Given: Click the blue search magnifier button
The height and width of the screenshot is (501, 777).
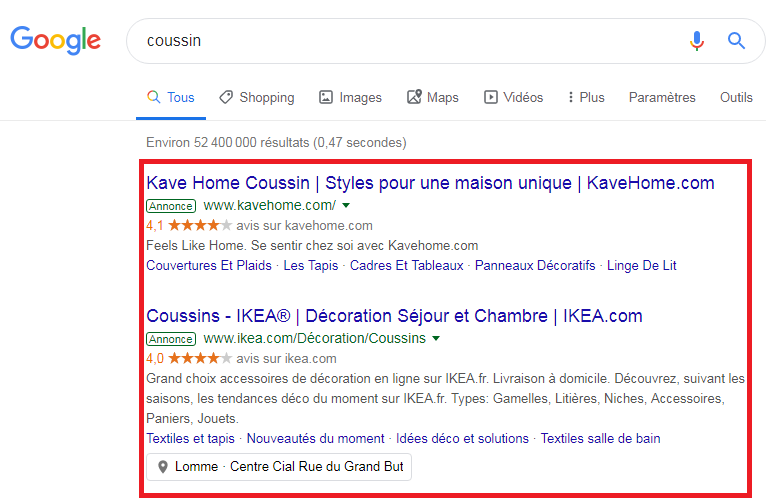Looking at the screenshot, I should point(736,41).
